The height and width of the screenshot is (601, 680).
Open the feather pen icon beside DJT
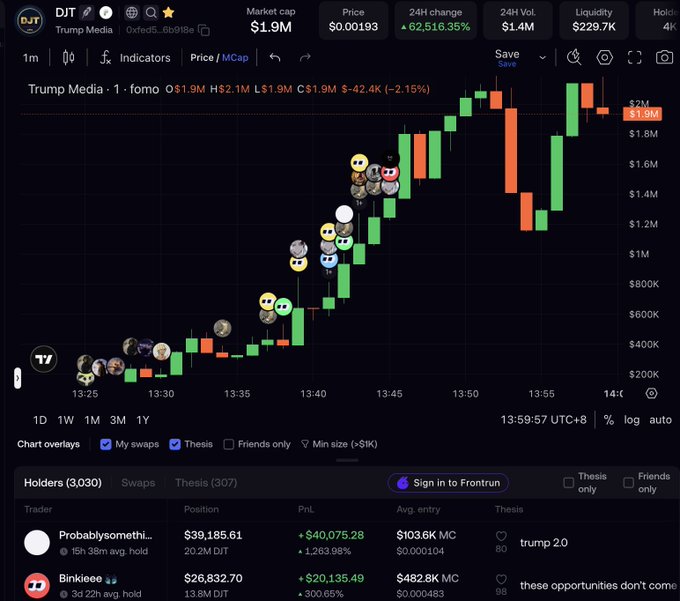pos(87,13)
